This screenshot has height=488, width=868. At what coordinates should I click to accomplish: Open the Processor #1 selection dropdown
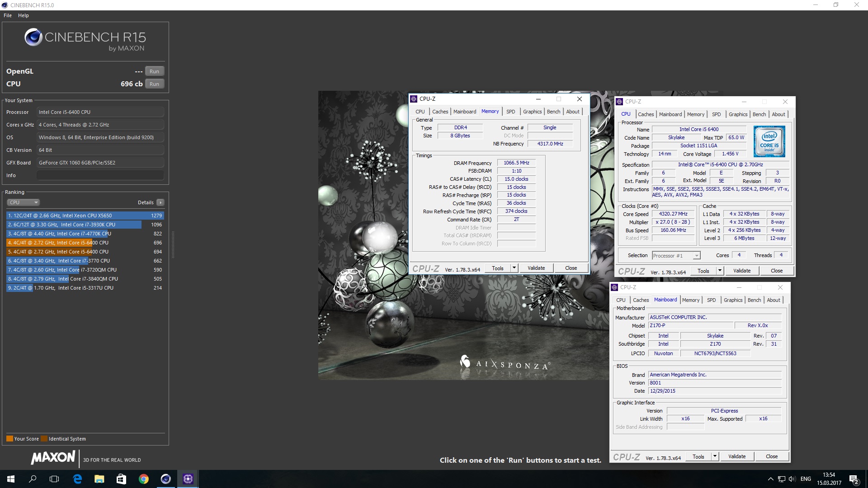click(676, 256)
